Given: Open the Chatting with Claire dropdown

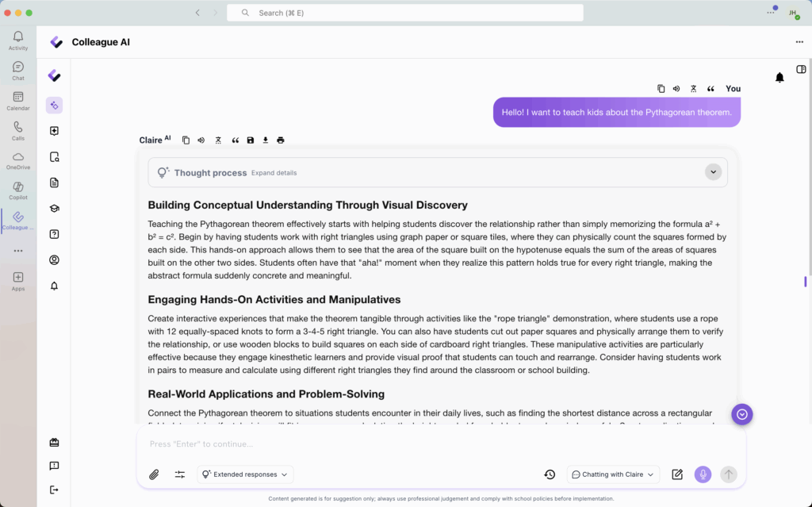Looking at the screenshot, I should (613, 474).
